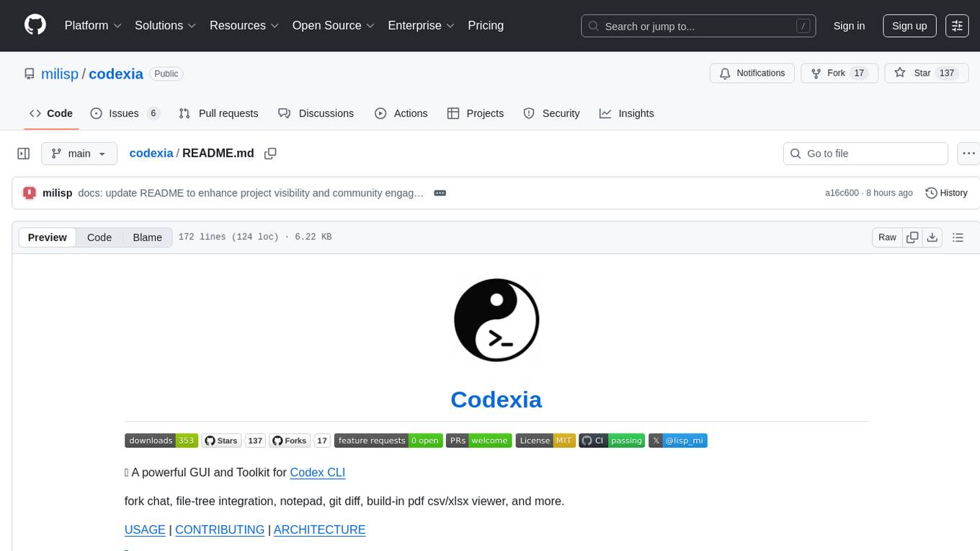Open the PRs welcome badge
980x551 pixels.
[479, 441]
